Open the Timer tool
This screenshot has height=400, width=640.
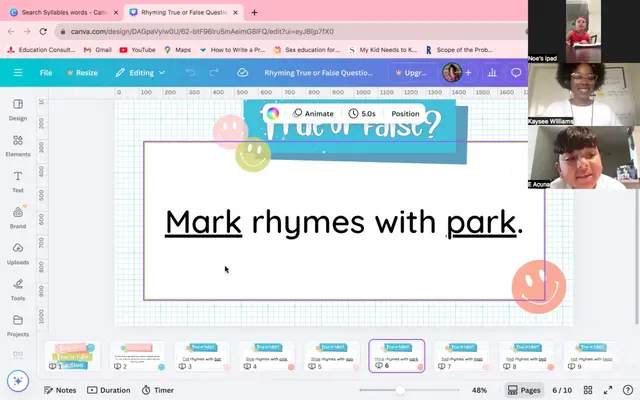pyautogui.click(x=158, y=390)
